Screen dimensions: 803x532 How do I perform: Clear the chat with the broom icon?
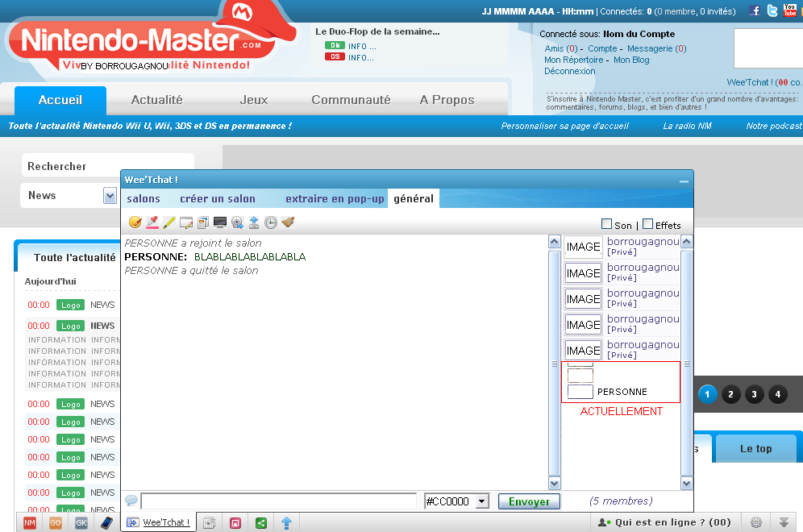[288, 222]
